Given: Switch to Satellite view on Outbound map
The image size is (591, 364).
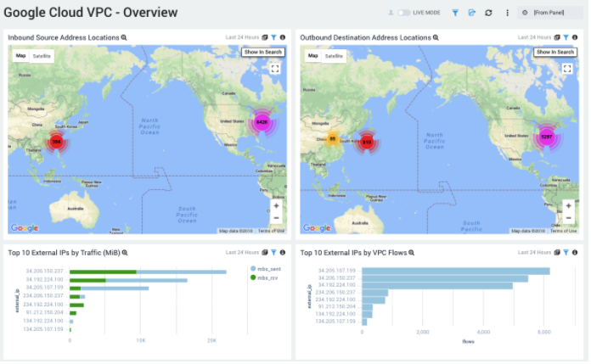Looking at the screenshot, I should pos(334,56).
